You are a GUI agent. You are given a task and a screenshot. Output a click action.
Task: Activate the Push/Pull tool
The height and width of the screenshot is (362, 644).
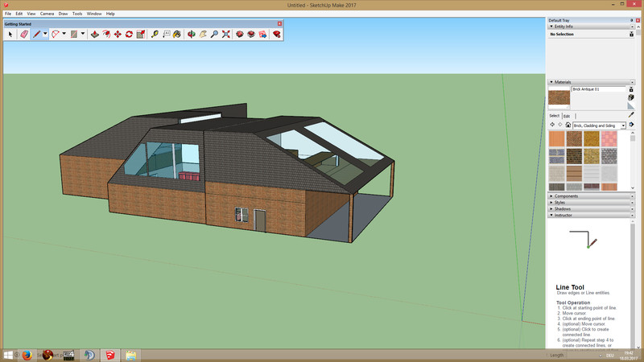pos(94,35)
